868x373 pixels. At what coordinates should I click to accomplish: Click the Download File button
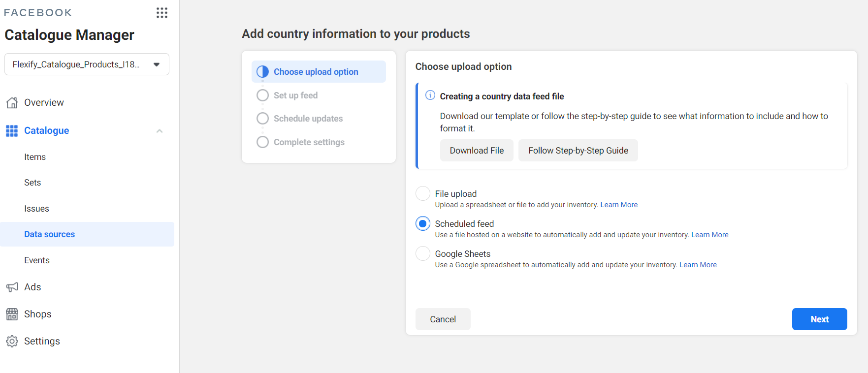(476, 150)
